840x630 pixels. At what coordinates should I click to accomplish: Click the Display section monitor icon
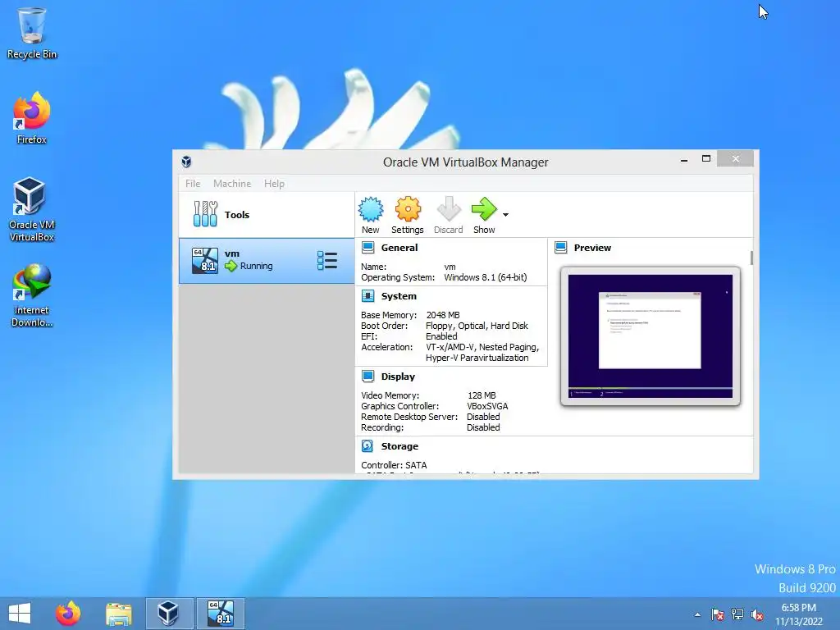[x=368, y=376]
